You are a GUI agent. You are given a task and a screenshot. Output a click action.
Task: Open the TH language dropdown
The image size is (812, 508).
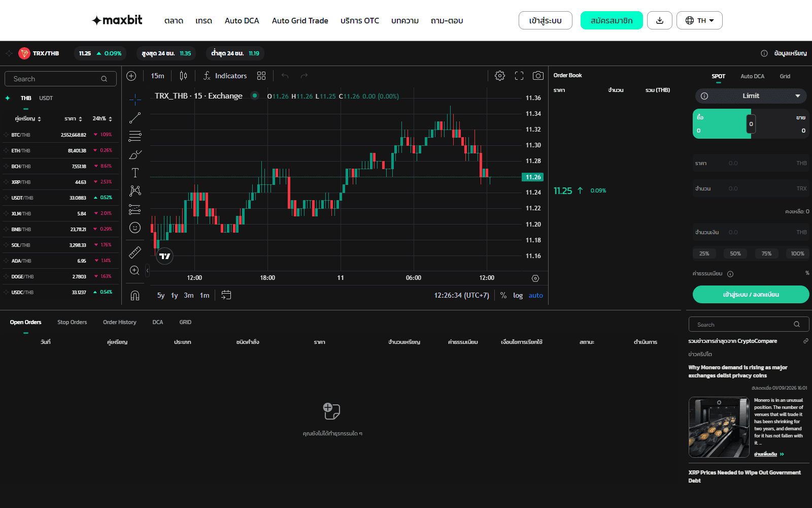pyautogui.click(x=699, y=20)
